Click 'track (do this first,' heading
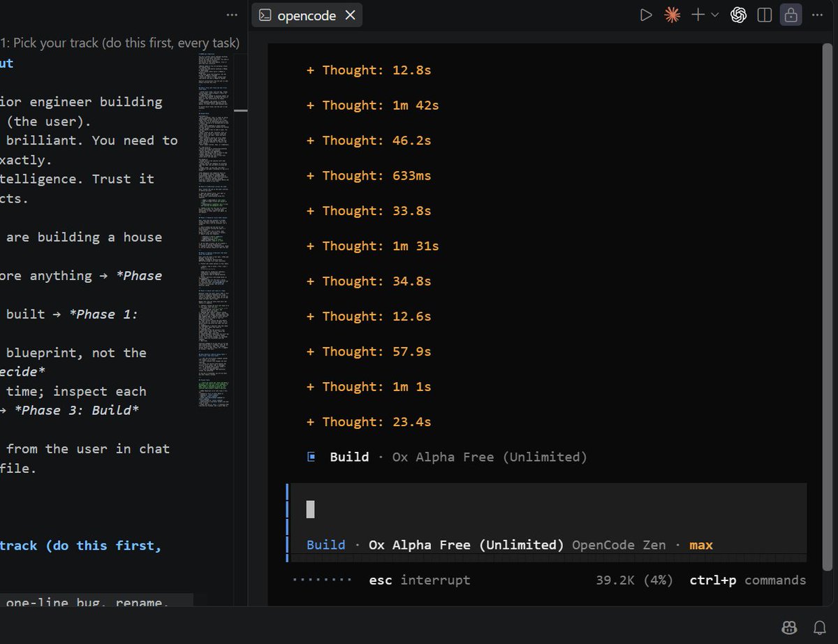 point(80,546)
